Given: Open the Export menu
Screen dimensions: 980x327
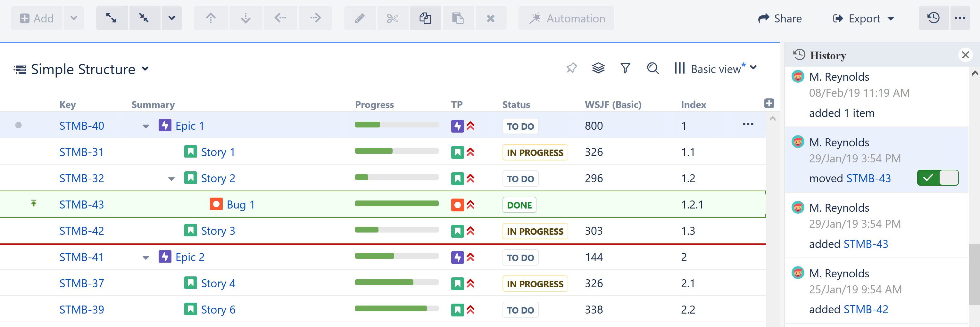Looking at the screenshot, I should pos(863,18).
